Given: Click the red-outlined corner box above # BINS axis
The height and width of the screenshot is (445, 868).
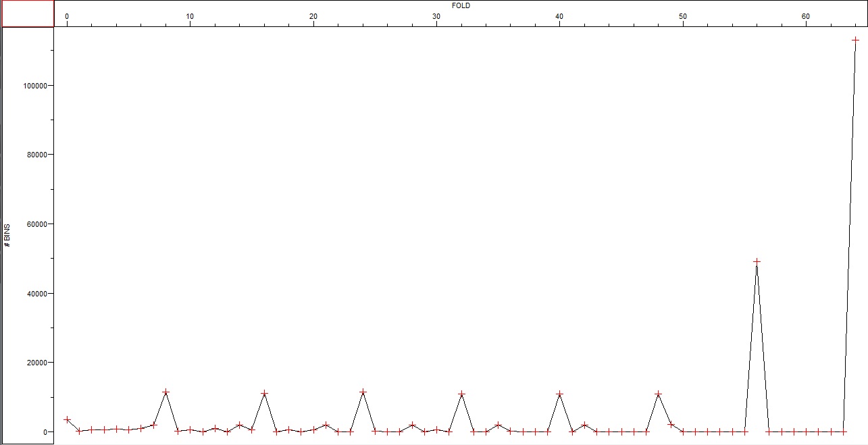Looking at the screenshot, I should 28,14.
